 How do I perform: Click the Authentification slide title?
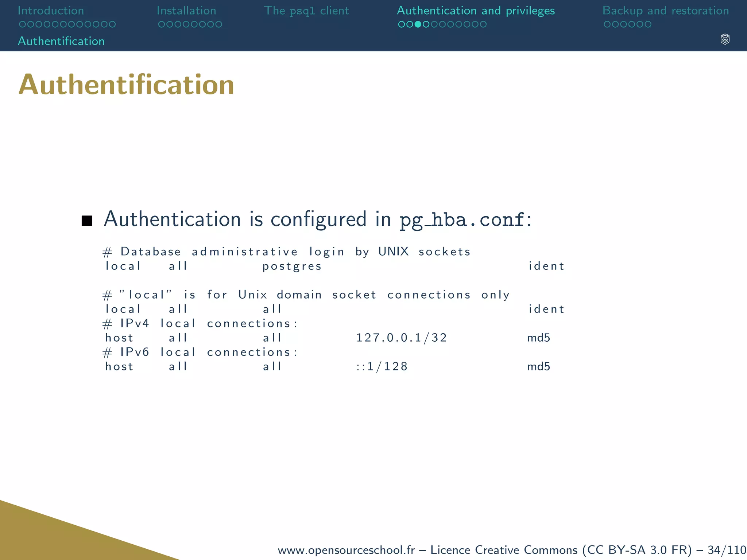click(x=126, y=85)
